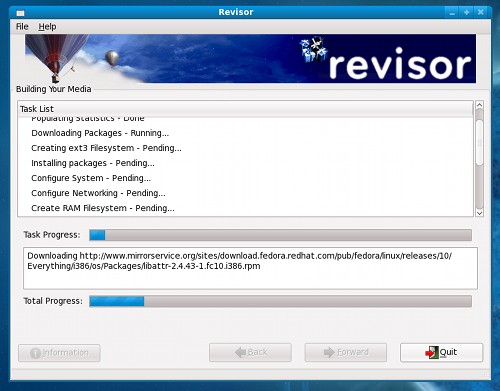The height and width of the screenshot is (391, 500).
Task: Open the File menu
Action: [x=22, y=26]
